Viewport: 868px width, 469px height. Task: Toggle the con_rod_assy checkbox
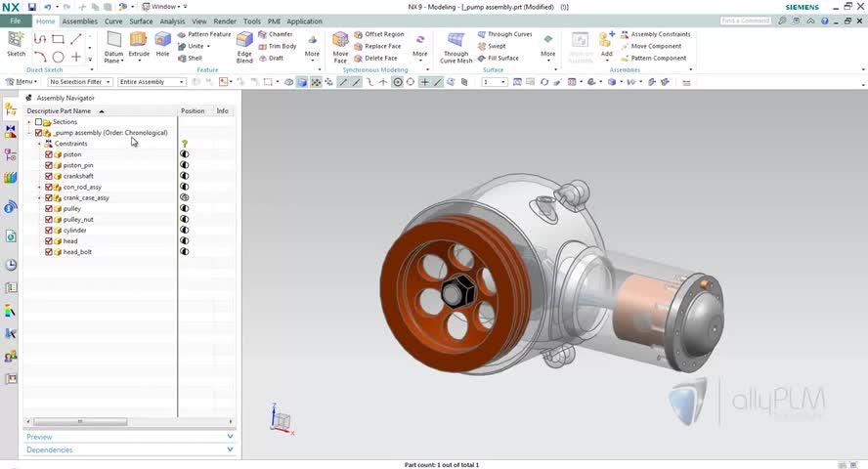click(49, 187)
